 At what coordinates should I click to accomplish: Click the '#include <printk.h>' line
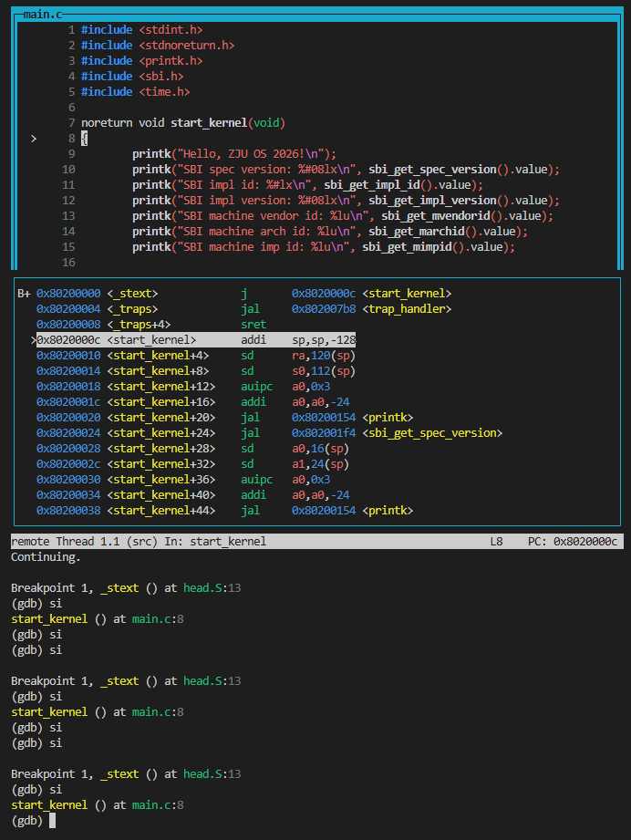(x=142, y=61)
